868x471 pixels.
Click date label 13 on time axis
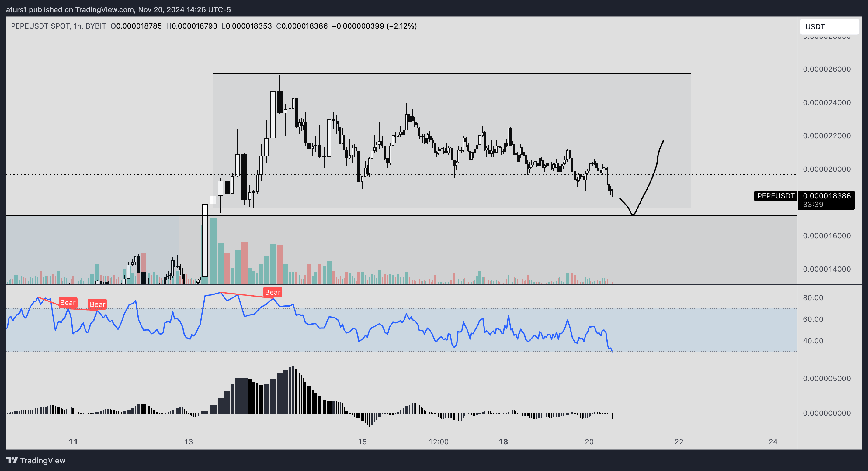[x=189, y=442]
